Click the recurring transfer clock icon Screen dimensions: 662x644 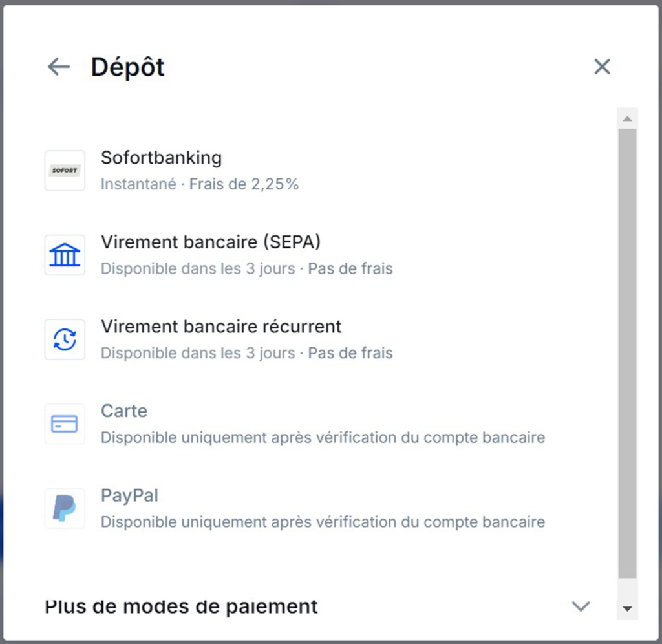click(65, 339)
